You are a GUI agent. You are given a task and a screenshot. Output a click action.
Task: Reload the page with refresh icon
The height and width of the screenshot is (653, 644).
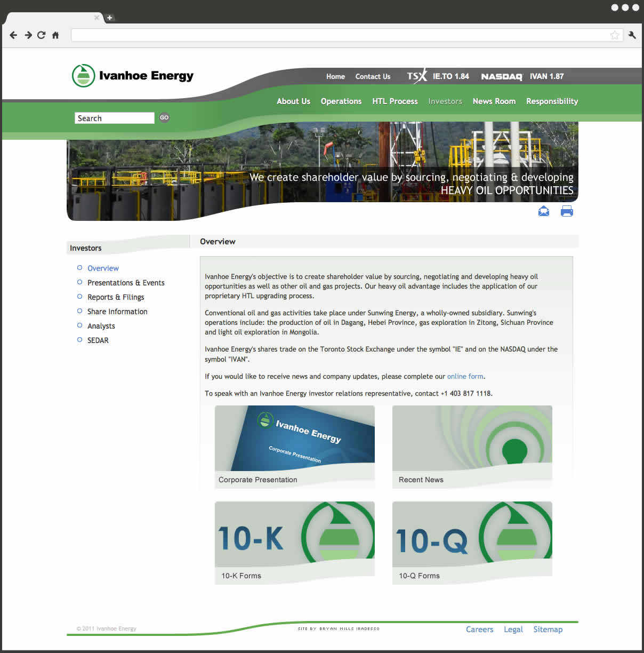(41, 35)
